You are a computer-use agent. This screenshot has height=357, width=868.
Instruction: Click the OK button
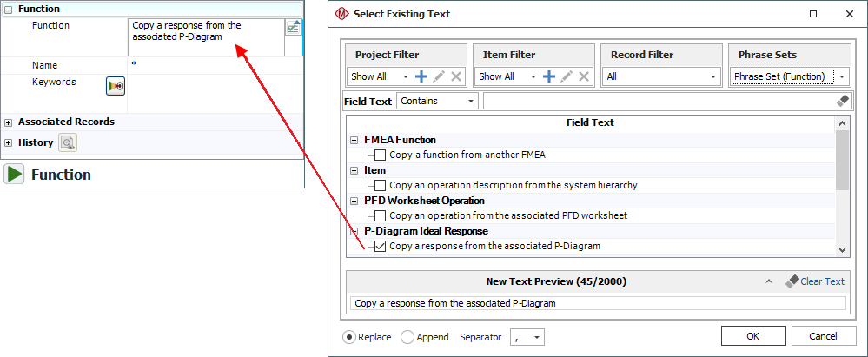coord(752,336)
